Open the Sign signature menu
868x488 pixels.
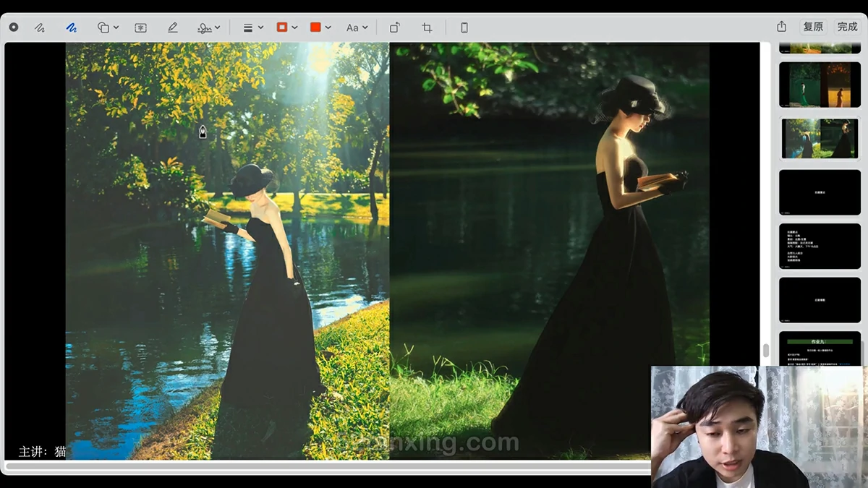click(208, 27)
